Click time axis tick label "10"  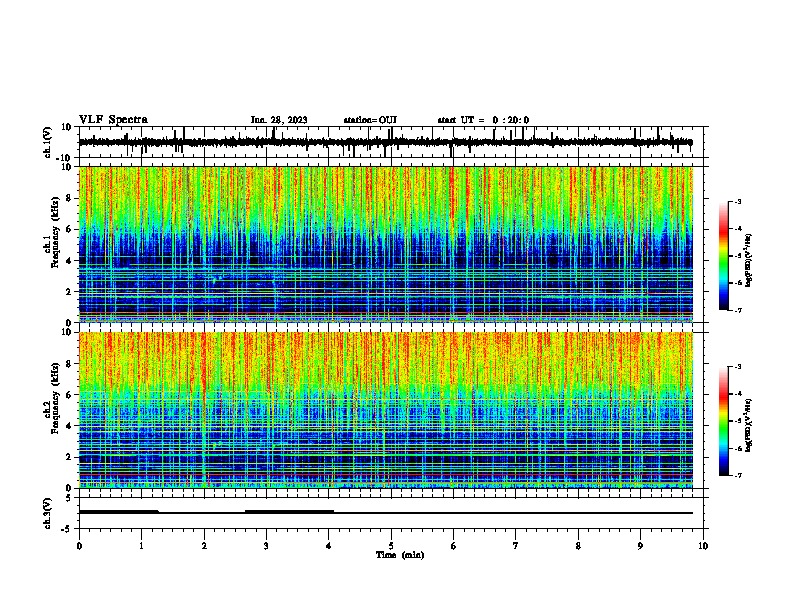tap(703, 546)
